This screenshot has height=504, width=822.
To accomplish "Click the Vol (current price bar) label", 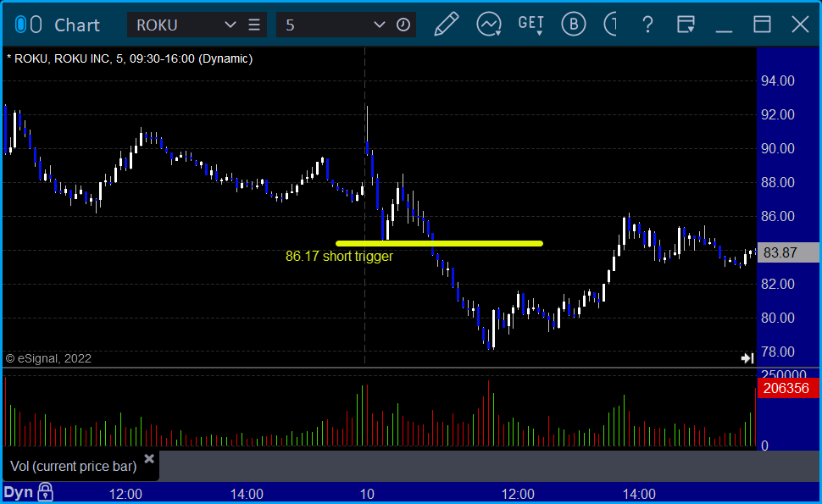I will 74,466.
